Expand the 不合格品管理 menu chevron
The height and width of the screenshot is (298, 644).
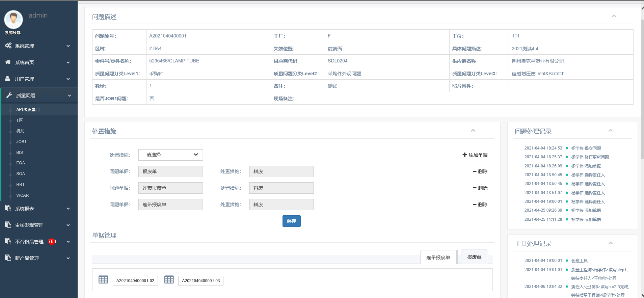pyautogui.click(x=68, y=242)
